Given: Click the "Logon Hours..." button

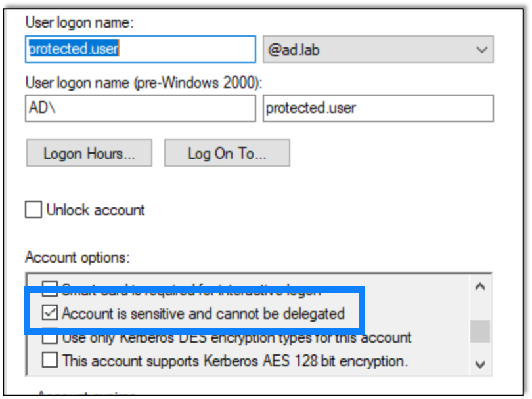Looking at the screenshot, I should (88, 153).
